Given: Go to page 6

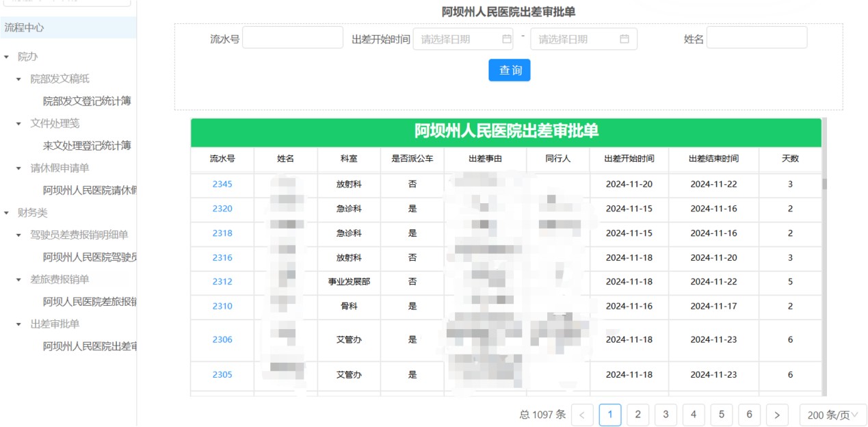Looking at the screenshot, I should [x=749, y=415].
